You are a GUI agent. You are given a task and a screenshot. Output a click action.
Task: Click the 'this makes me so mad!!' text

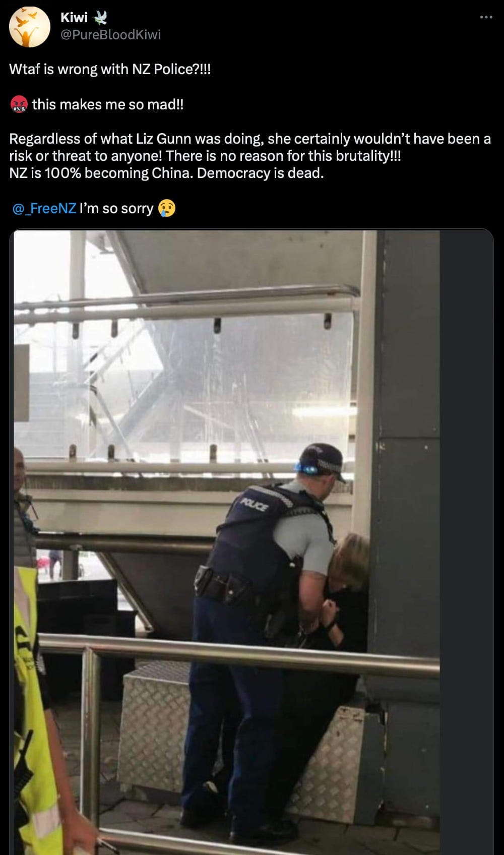tap(108, 104)
